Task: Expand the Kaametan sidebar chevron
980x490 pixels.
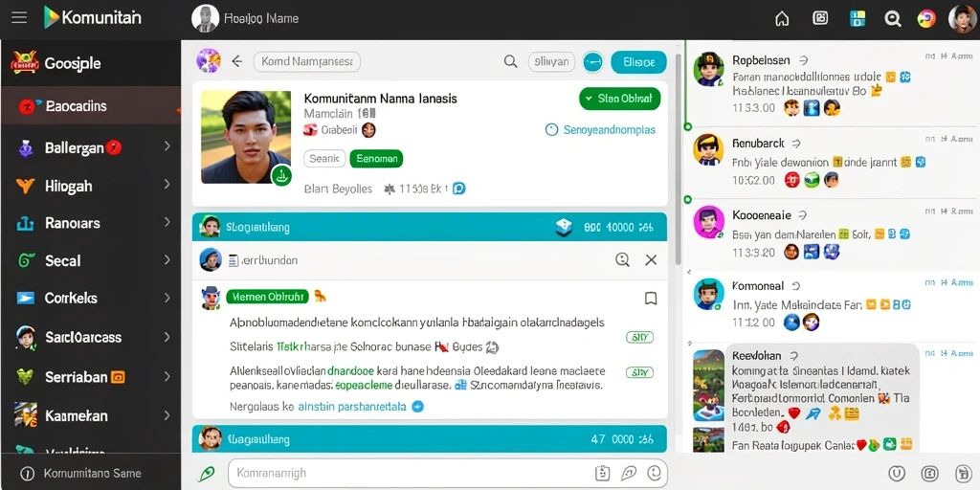Action: pyautogui.click(x=167, y=415)
